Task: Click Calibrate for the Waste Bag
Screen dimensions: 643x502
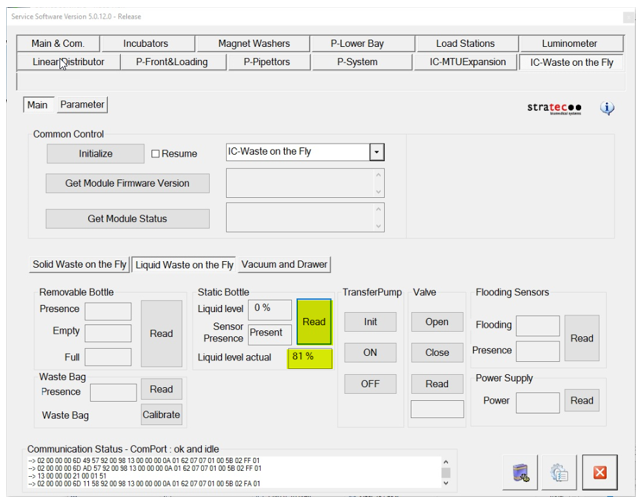Action: pyautogui.click(x=161, y=414)
